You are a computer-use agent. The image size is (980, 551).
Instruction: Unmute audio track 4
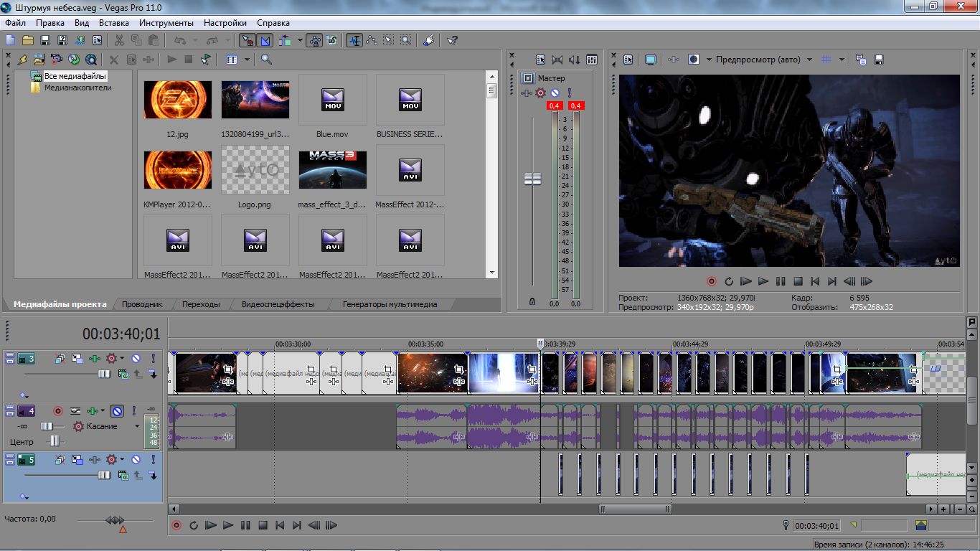(117, 411)
